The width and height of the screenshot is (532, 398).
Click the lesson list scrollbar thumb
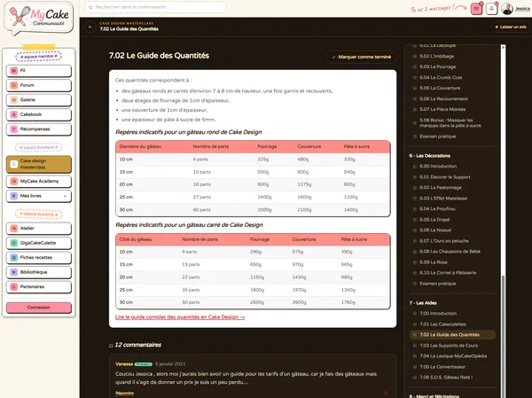pyautogui.click(x=503, y=336)
